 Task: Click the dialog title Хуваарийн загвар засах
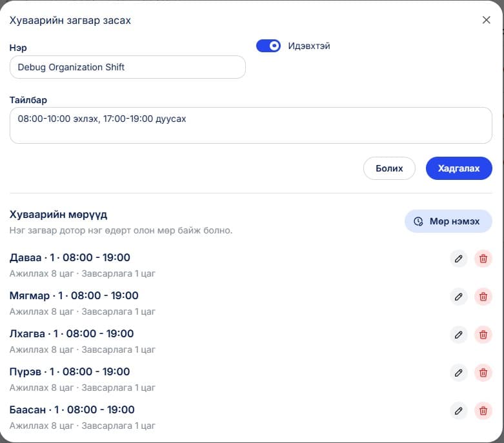coord(70,21)
